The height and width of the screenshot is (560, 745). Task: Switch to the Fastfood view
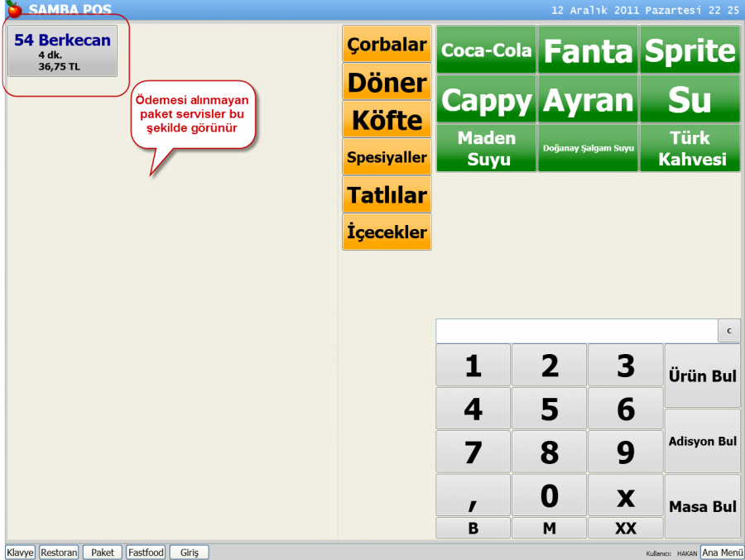coord(146,553)
